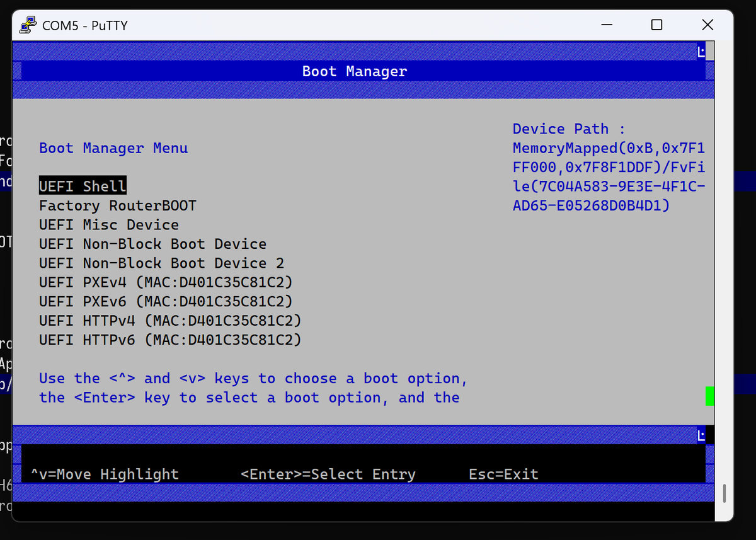
Task: Click the green terminal cursor block
Action: tap(709, 396)
